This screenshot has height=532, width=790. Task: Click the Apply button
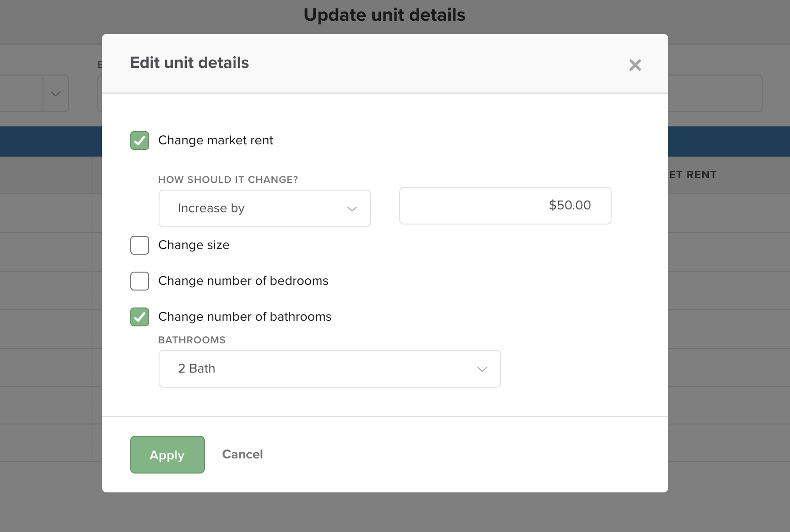coord(168,455)
